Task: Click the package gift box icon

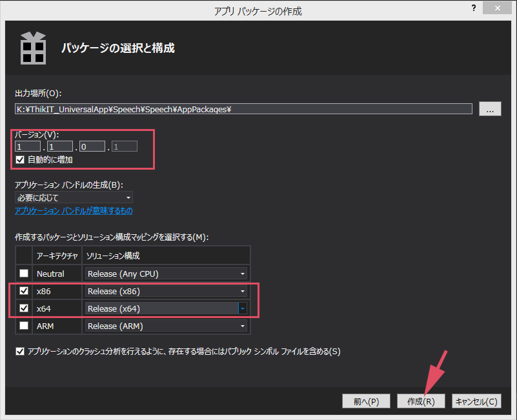Action: click(x=34, y=48)
